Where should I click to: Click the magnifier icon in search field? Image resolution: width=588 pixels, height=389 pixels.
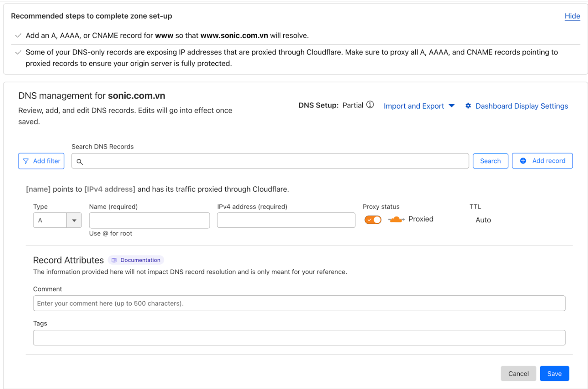(x=79, y=162)
